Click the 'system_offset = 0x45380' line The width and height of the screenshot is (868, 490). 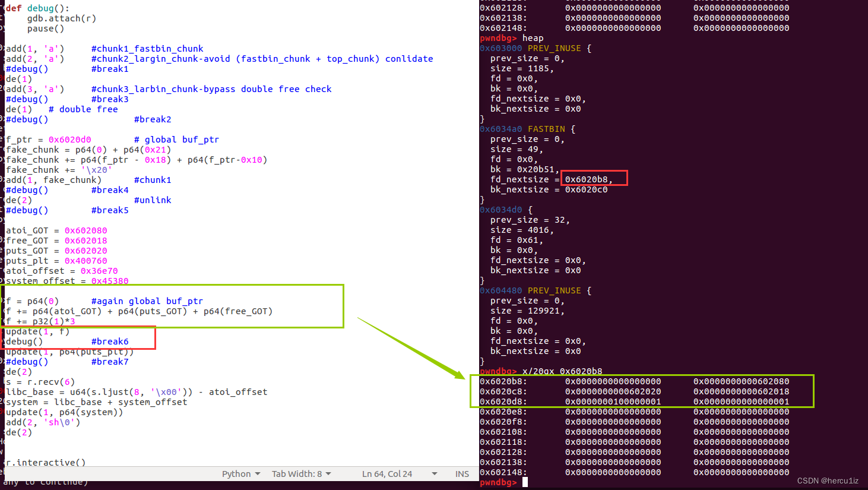[x=67, y=281]
